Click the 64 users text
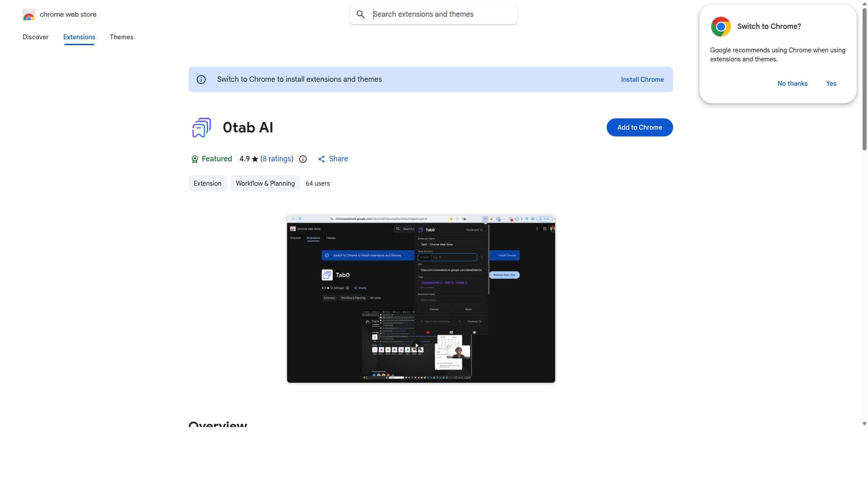868x488 pixels. [x=318, y=183]
